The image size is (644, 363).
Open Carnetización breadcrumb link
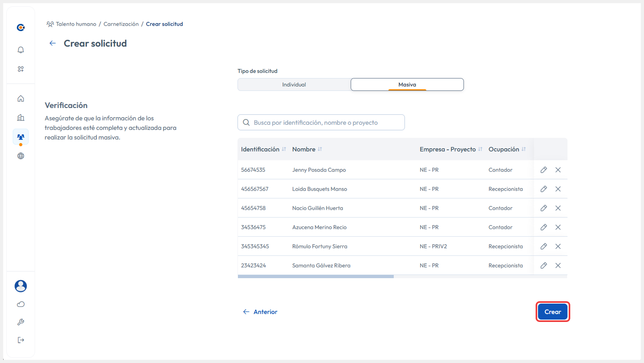pyautogui.click(x=121, y=24)
